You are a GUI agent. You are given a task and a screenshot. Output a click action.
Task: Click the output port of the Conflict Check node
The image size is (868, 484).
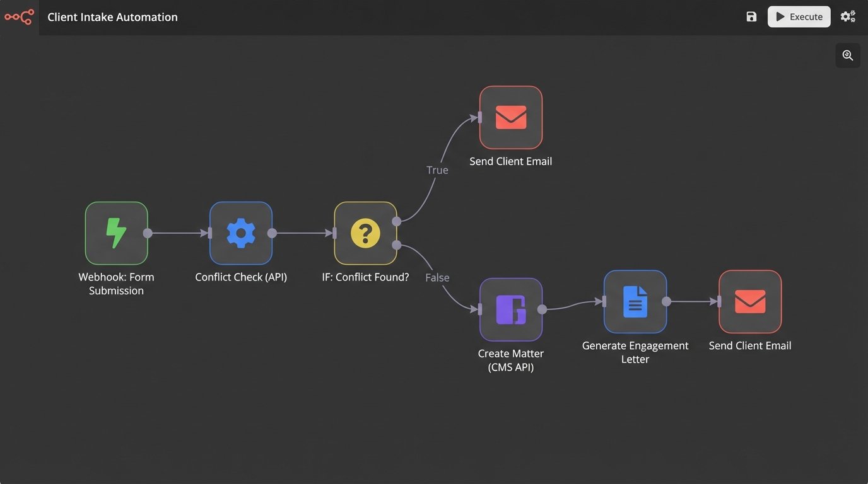(272, 233)
